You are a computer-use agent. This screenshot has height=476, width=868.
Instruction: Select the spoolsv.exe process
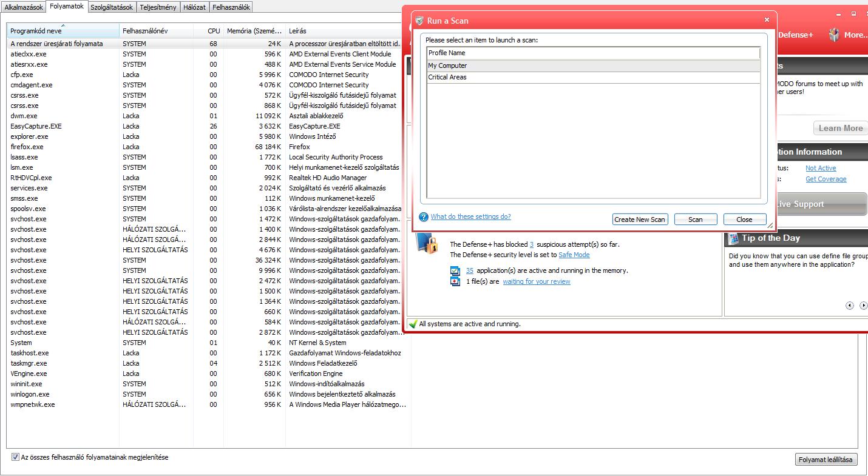coord(205,209)
